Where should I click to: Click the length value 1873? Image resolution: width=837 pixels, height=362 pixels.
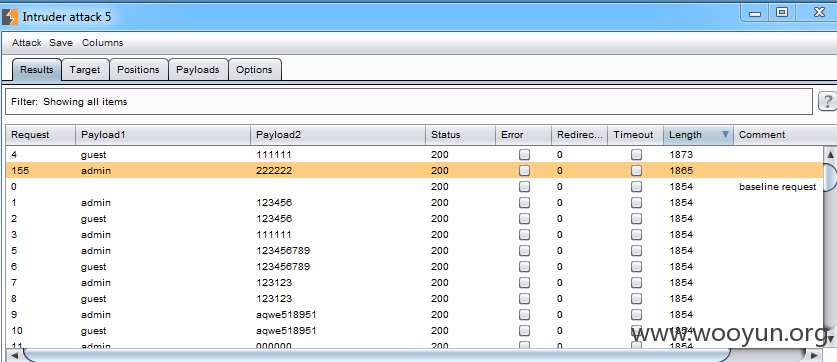point(681,155)
